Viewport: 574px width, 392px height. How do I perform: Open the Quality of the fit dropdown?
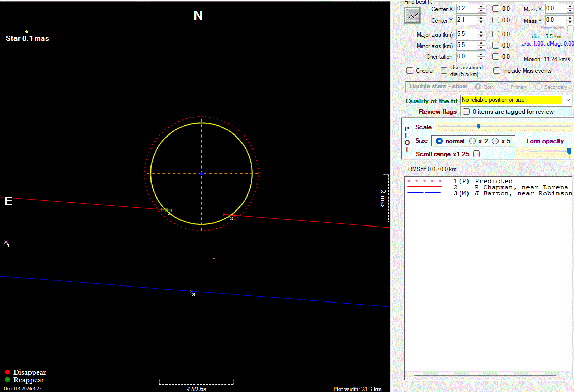pos(567,100)
